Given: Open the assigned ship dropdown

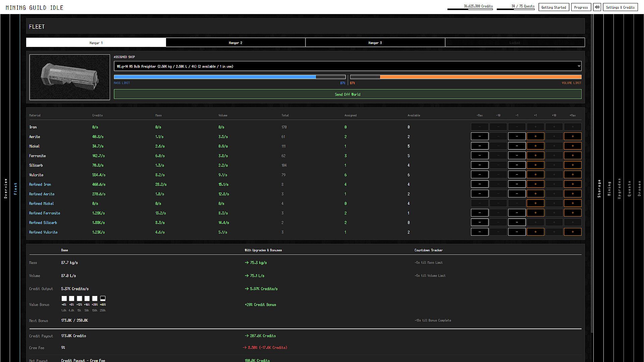Looking at the screenshot, I should 347,66.
